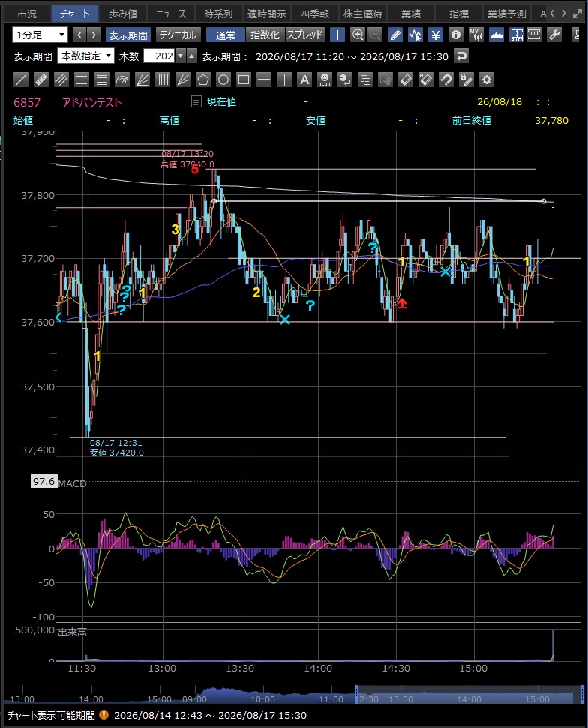Screen dimensions: 588x728
Task: Open the 1分足 timeframe dropdown
Action: click(x=40, y=35)
